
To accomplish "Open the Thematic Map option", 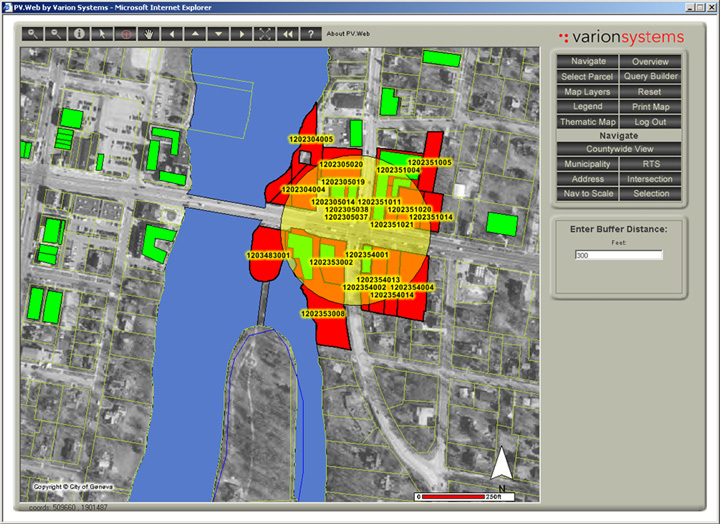I will tap(588, 122).
